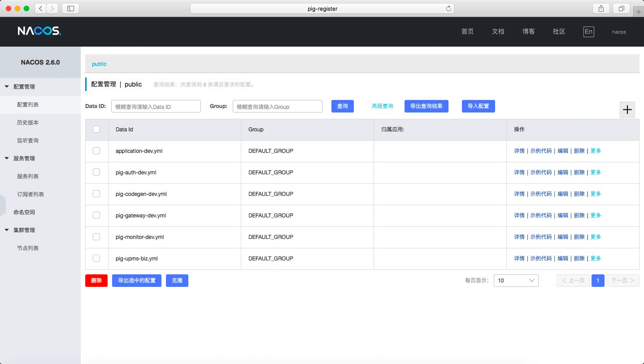Click the 上一页 previous page button
Viewport: 644px width, 364px height.
pos(573,281)
